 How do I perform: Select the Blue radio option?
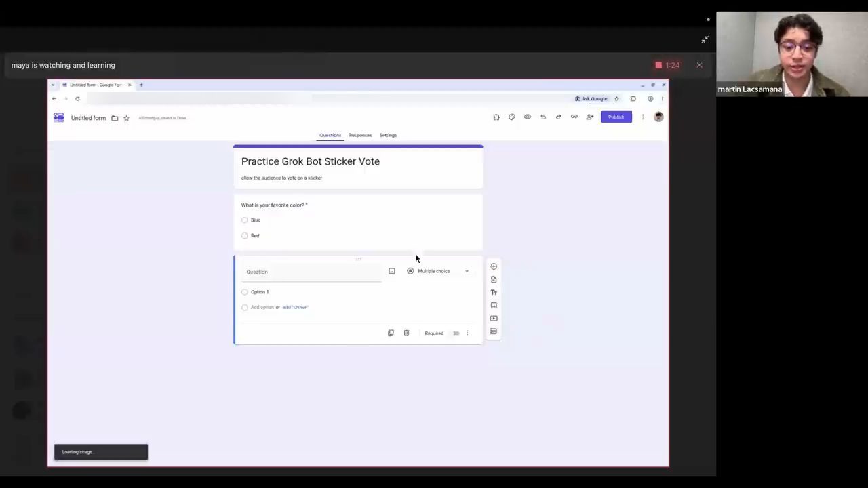(245, 220)
